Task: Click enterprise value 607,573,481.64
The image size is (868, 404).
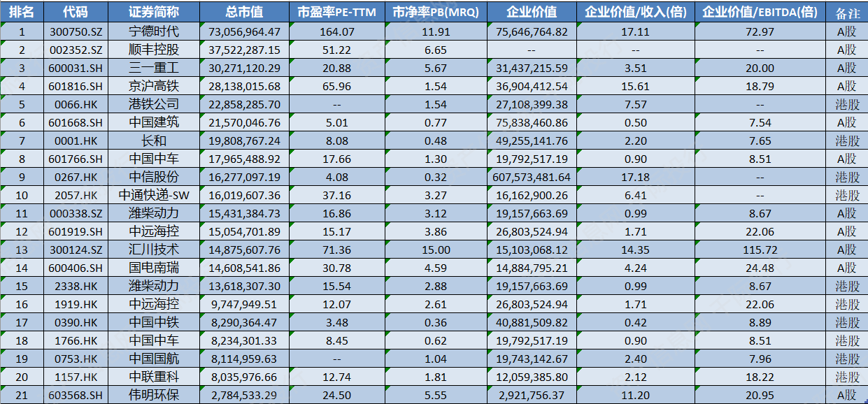Action: coord(532,177)
